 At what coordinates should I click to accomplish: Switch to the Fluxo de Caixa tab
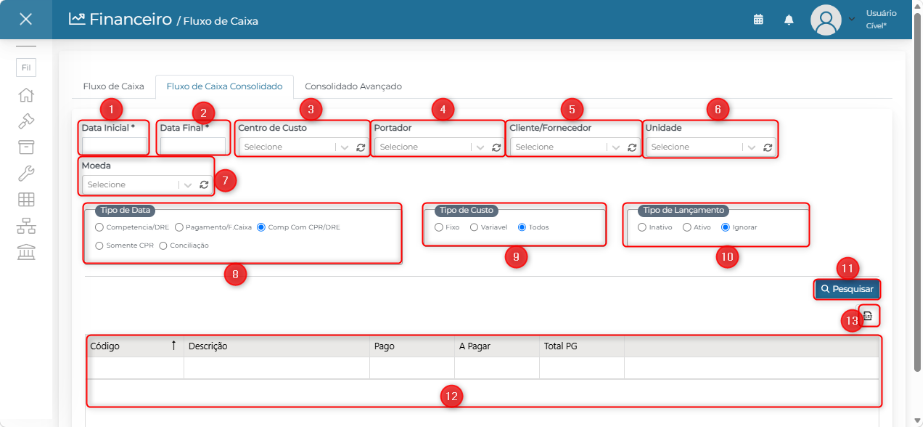pos(114,87)
